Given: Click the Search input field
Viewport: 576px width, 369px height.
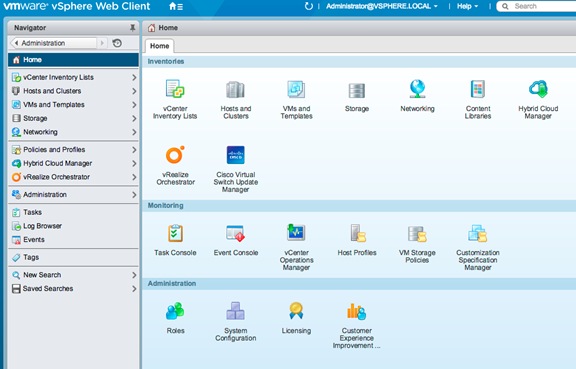Looking at the screenshot, I should tap(537, 6).
